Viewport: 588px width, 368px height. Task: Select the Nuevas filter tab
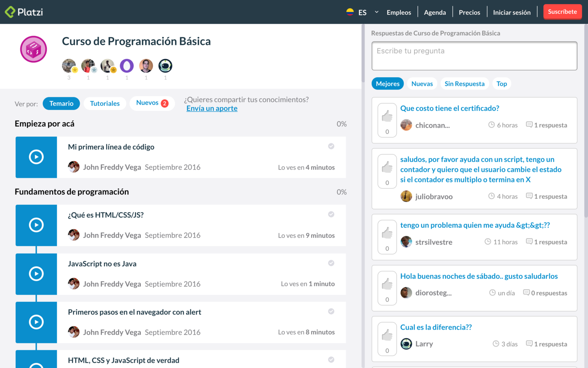click(x=422, y=83)
